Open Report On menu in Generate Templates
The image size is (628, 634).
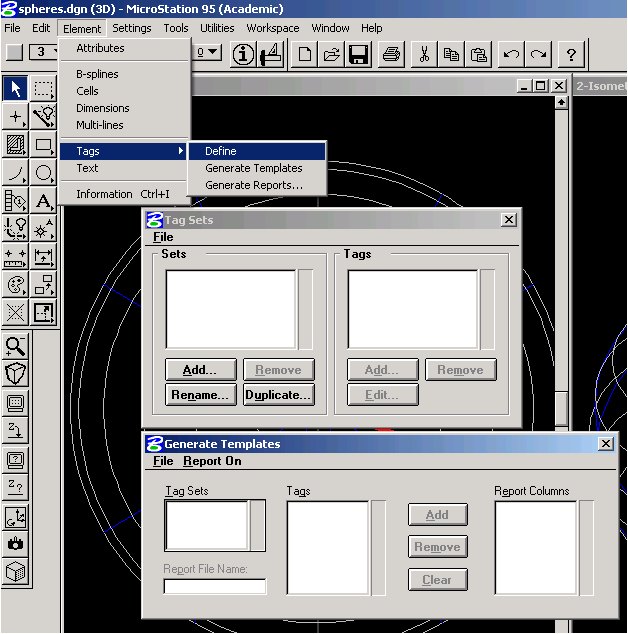pyautogui.click(x=212, y=461)
